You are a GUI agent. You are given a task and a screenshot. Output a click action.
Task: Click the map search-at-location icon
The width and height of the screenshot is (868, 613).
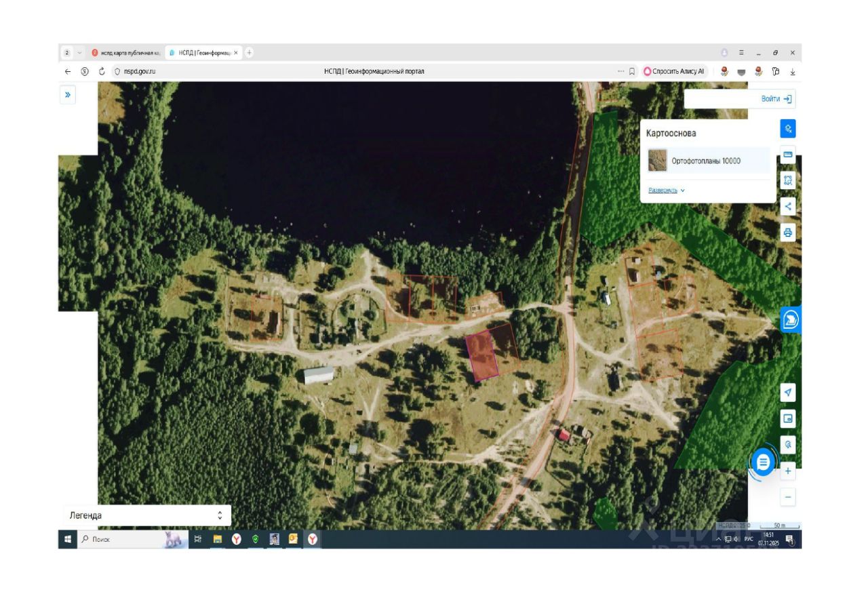(x=788, y=445)
